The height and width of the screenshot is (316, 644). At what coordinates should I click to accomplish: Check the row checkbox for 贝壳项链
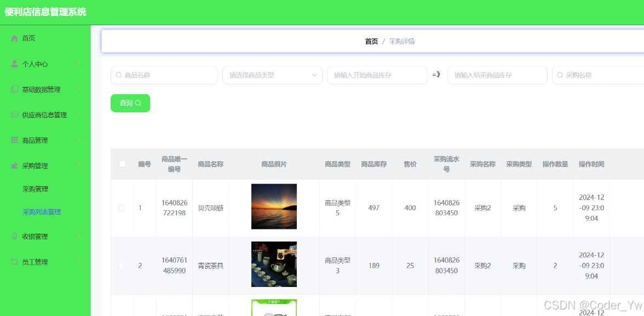pyautogui.click(x=121, y=208)
